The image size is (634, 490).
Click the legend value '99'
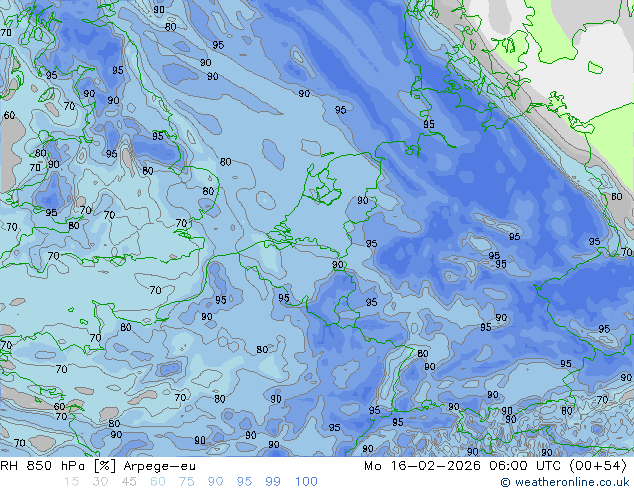273,482
